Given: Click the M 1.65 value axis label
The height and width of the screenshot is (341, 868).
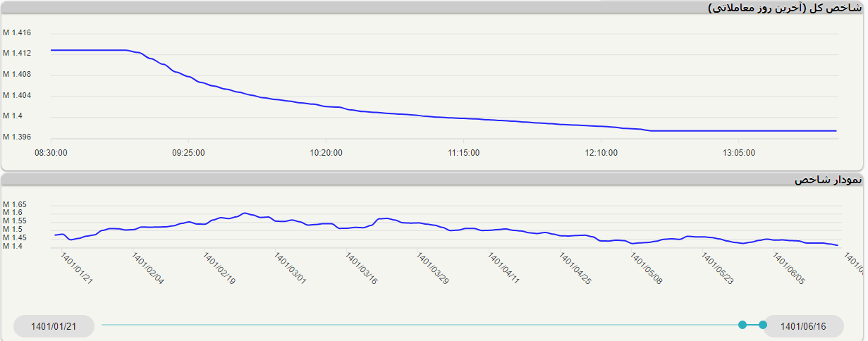Looking at the screenshot, I should click(x=14, y=204).
